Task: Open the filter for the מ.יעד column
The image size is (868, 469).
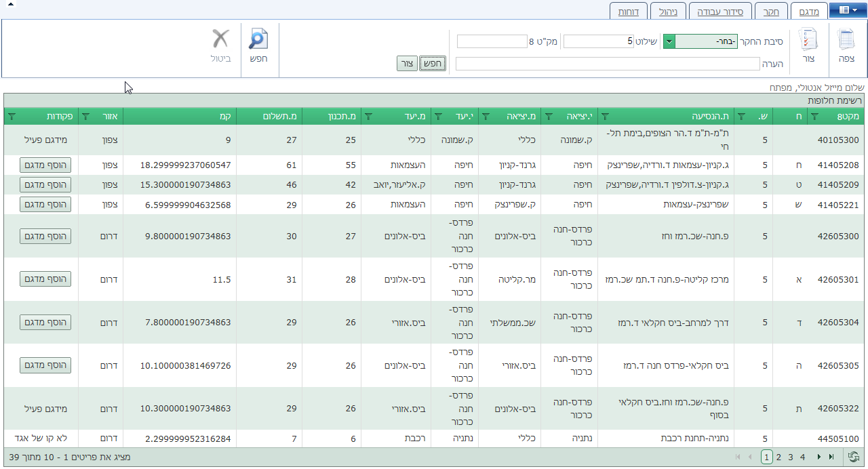Action: [x=368, y=117]
